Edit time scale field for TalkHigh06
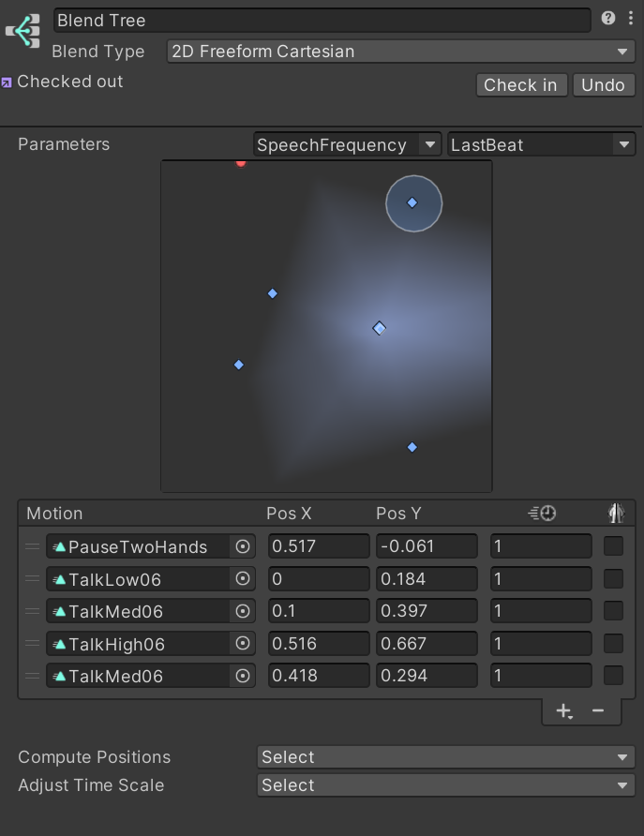Image resolution: width=644 pixels, height=836 pixels. (541, 644)
